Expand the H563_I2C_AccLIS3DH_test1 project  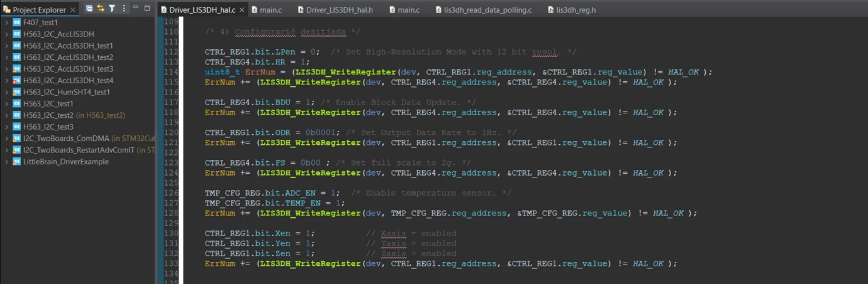point(6,46)
